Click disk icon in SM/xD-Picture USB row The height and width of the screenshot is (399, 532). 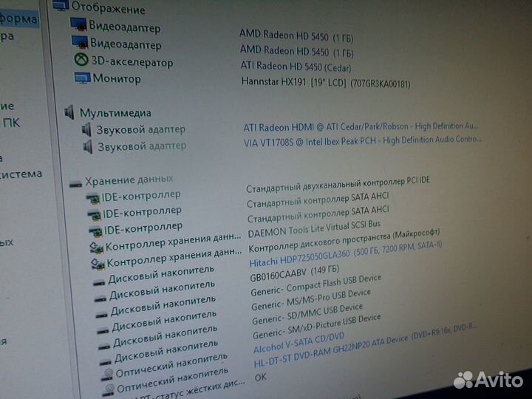coord(106,362)
